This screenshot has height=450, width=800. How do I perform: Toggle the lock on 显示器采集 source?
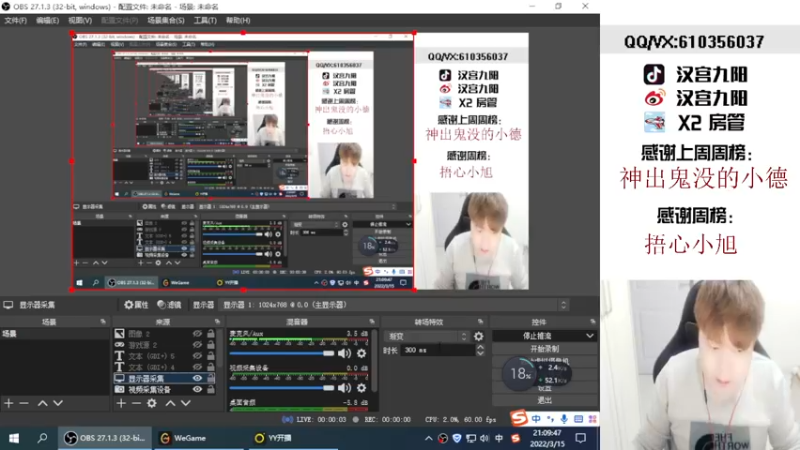click(x=210, y=378)
